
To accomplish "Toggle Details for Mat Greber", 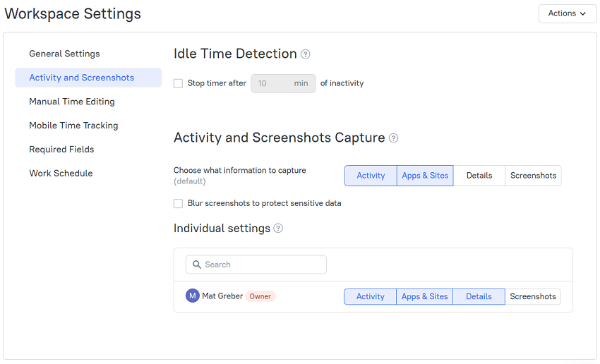I will (479, 296).
